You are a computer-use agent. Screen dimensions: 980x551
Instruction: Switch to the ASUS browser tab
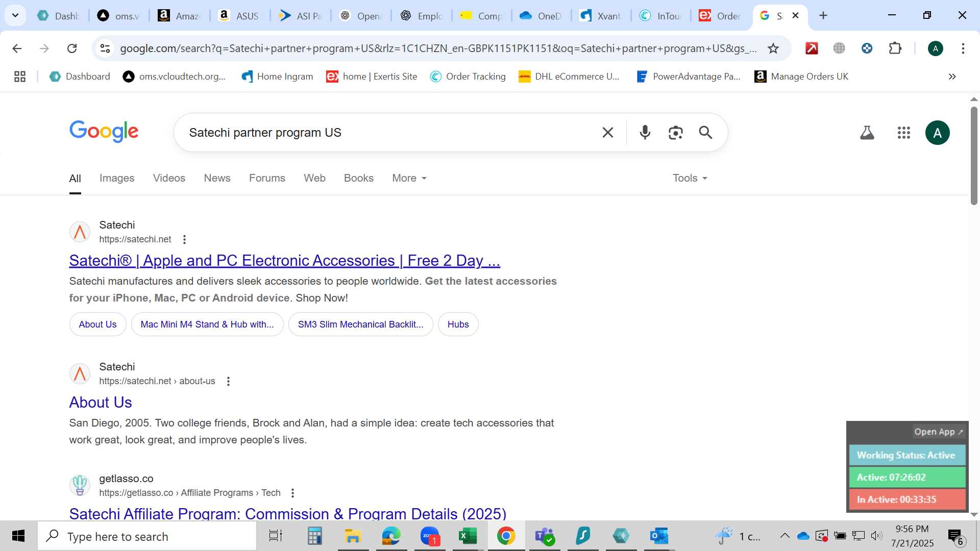239,16
